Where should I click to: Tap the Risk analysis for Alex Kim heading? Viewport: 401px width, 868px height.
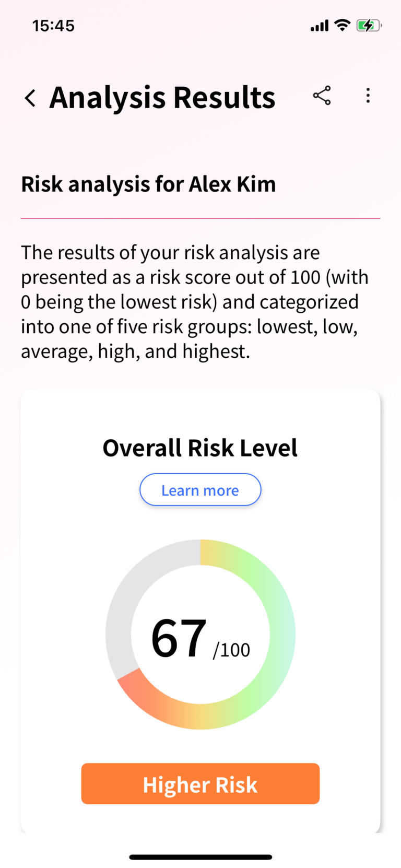(x=148, y=184)
